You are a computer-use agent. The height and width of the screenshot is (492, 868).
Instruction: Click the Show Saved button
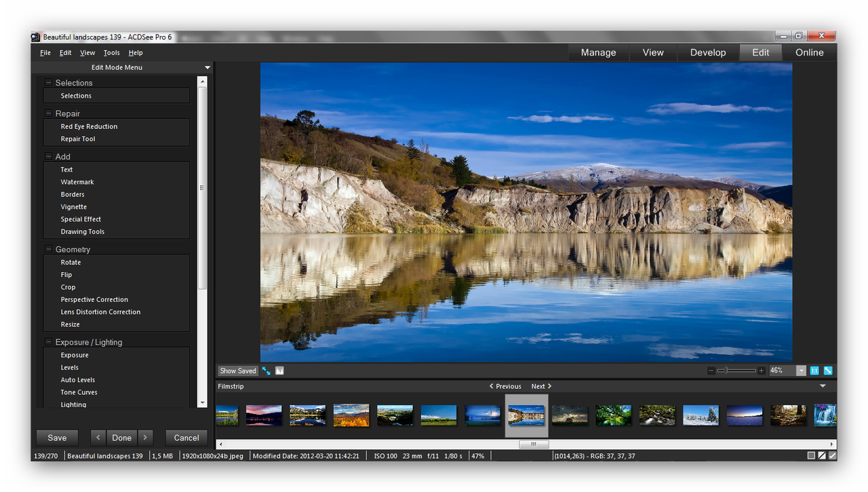(238, 371)
